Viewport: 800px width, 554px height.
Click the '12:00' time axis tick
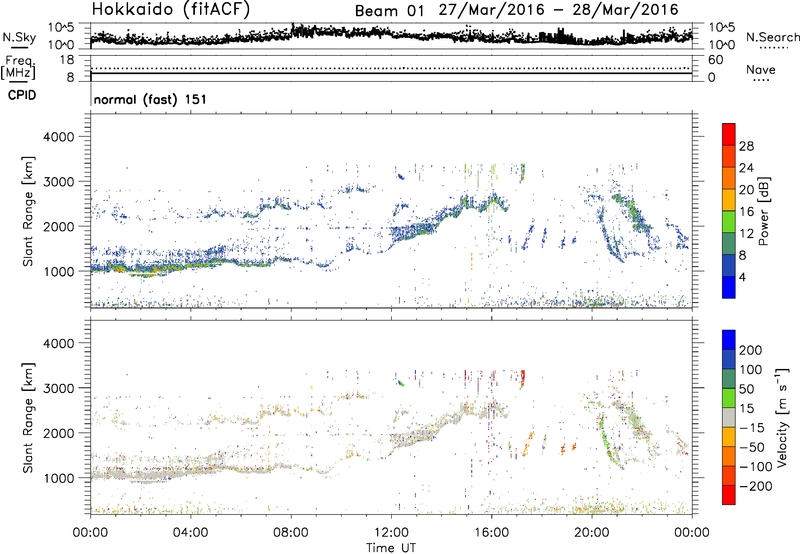[391, 533]
